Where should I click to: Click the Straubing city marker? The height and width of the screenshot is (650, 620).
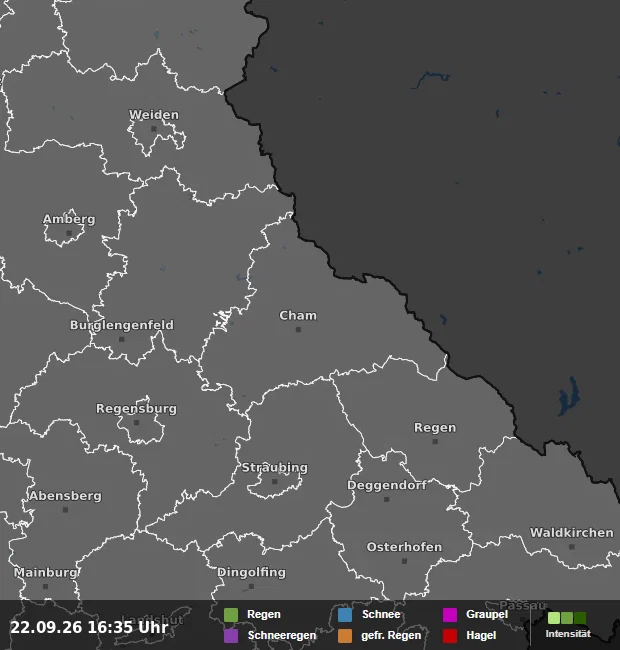274,482
